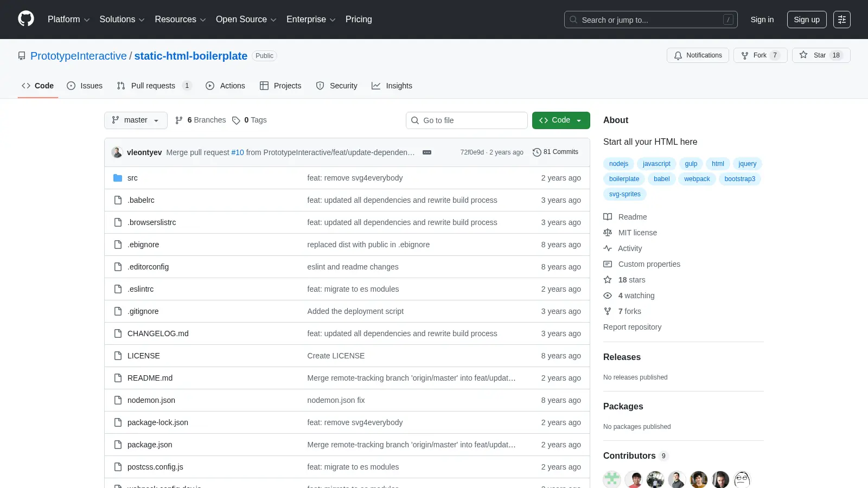Click the Sign up button
The width and height of the screenshot is (868, 488).
(x=807, y=20)
